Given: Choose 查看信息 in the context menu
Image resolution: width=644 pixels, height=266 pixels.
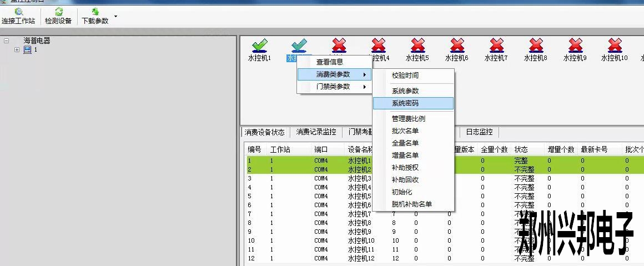Looking at the screenshot, I should pos(330,62).
